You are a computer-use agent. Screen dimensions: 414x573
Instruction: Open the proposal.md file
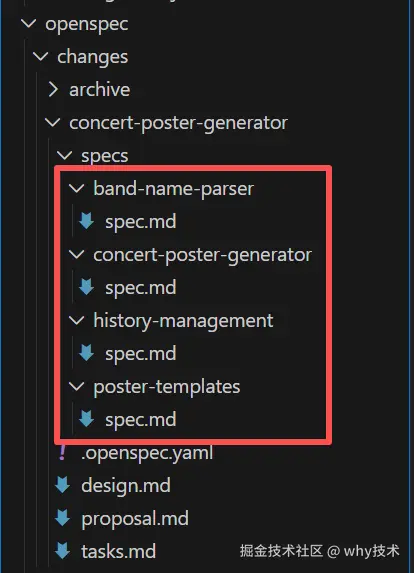point(135,519)
